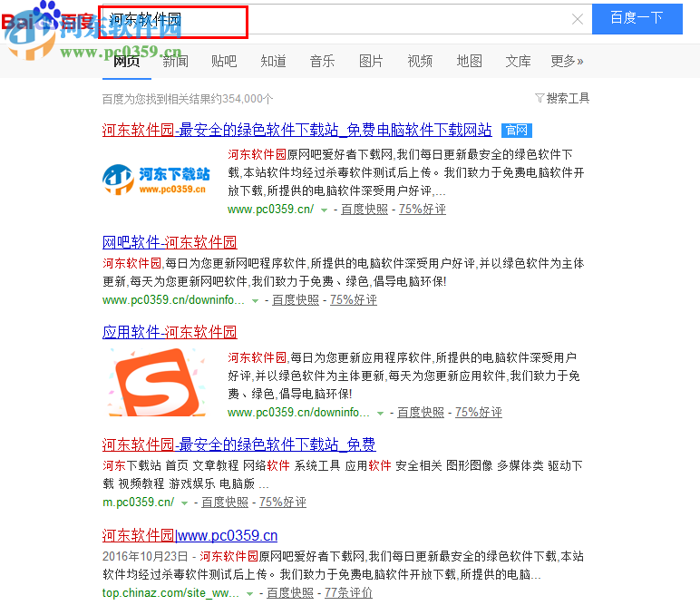Image resolution: width=700 pixels, height=615 pixels.
Task: Open result 河东软件园|www.pc0359.cn
Action: [190, 535]
